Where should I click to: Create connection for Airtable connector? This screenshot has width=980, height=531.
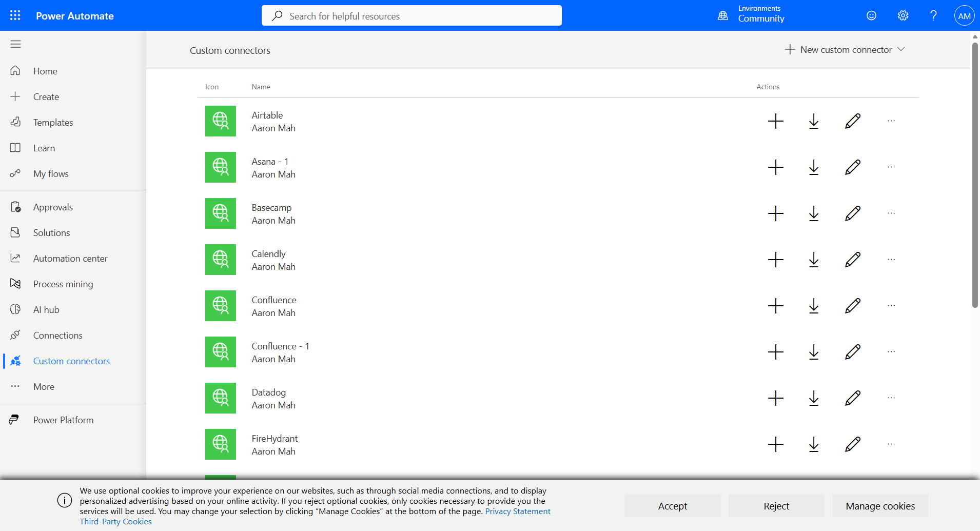point(776,121)
